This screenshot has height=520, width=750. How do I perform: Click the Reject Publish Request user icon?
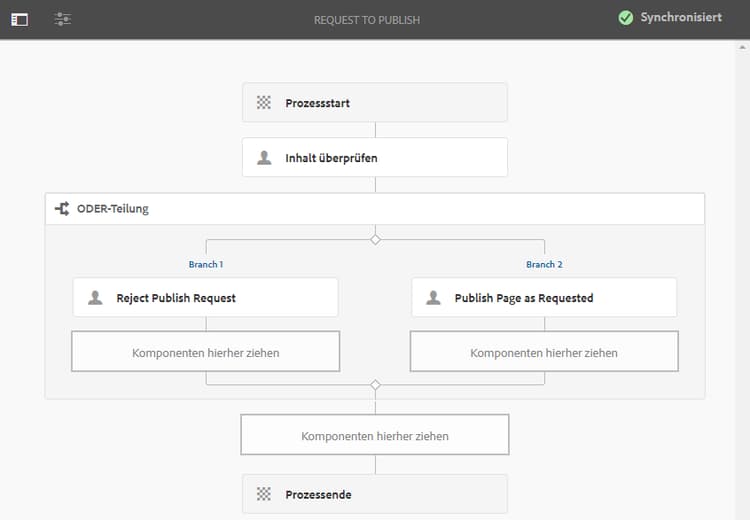[95, 297]
